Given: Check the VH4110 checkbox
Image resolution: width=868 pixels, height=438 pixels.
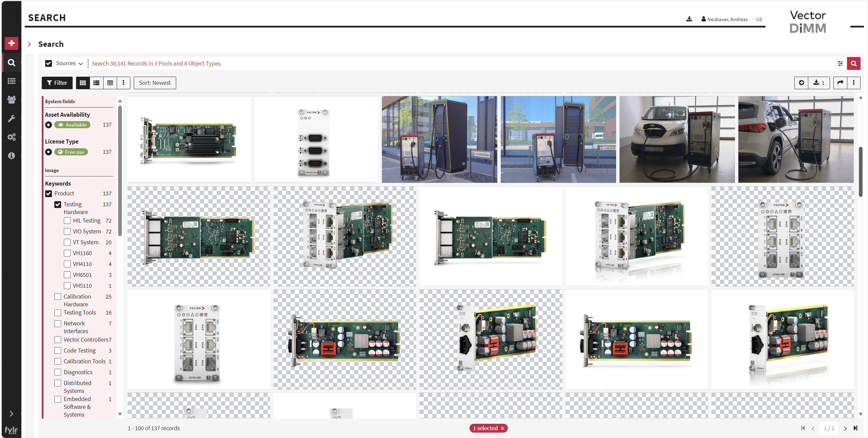Looking at the screenshot, I should pos(67,264).
